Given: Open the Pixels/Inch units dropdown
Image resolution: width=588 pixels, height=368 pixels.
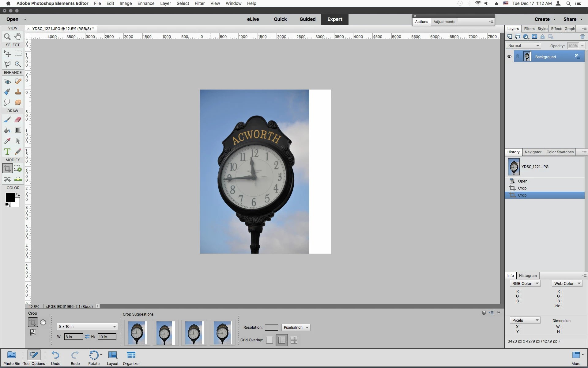Looking at the screenshot, I should (296, 328).
